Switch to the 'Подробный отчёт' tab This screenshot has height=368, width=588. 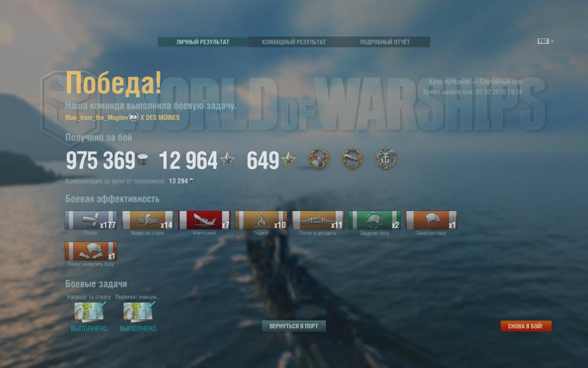[385, 42]
